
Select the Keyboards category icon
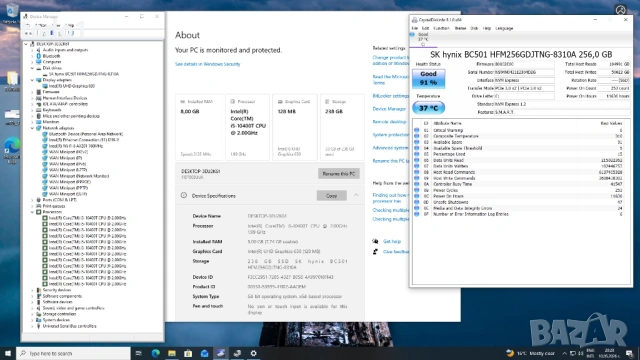tap(38, 110)
